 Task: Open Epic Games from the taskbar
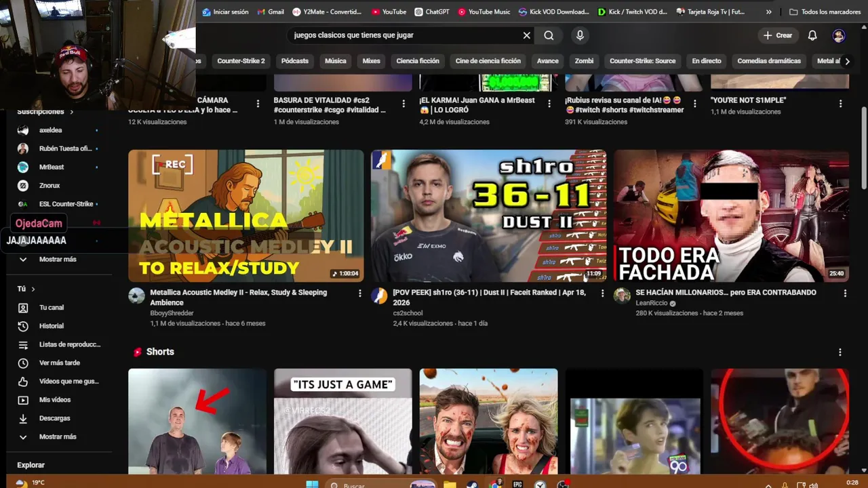click(x=517, y=484)
